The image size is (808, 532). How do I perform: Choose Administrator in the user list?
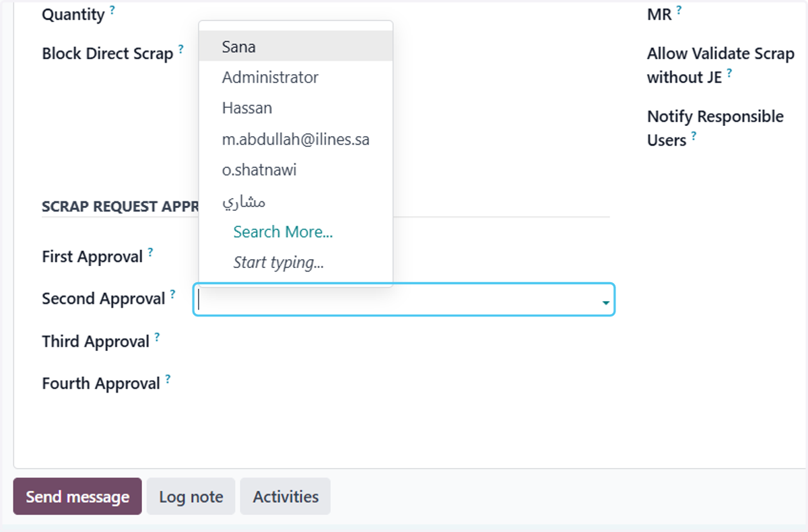tap(296, 77)
